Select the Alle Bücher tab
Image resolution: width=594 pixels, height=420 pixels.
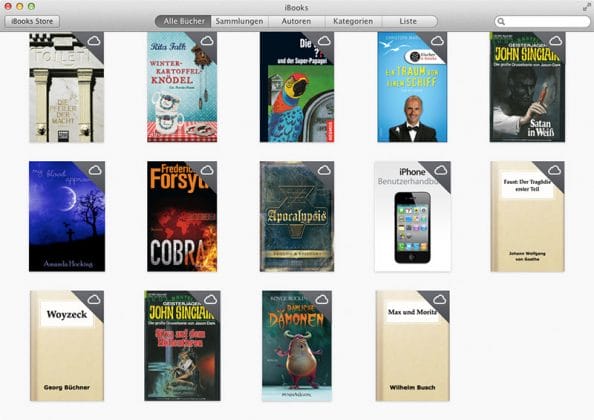(183, 21)
